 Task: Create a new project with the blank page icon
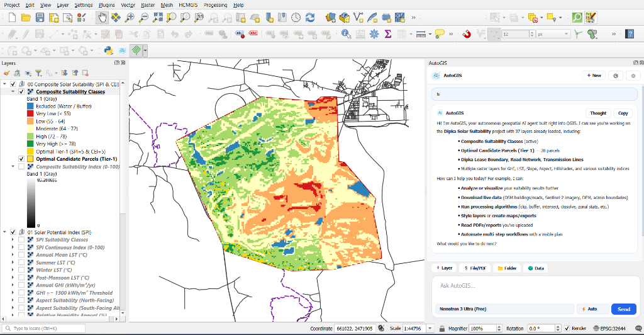coord(13,18)
